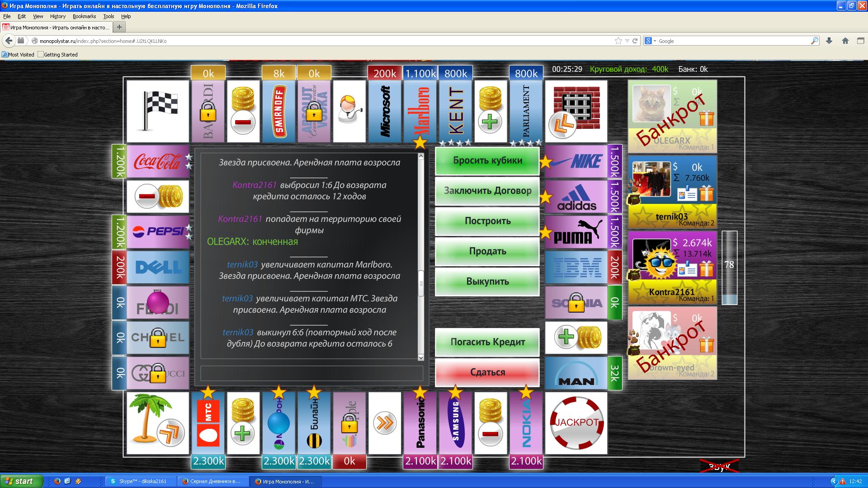The image size is (868, 488).
Task: Select the Panasonic property cell
Action: (x=420, y=423)
